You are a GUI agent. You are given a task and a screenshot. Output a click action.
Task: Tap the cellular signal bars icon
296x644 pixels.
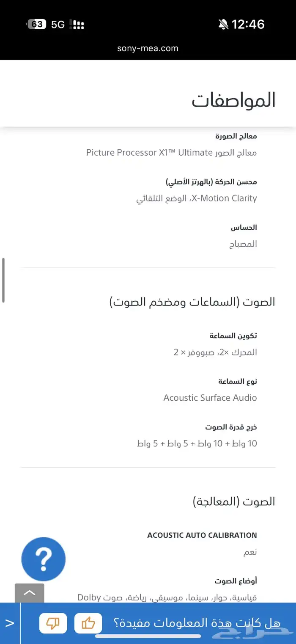pyautogui.click(x=77, y=25)
